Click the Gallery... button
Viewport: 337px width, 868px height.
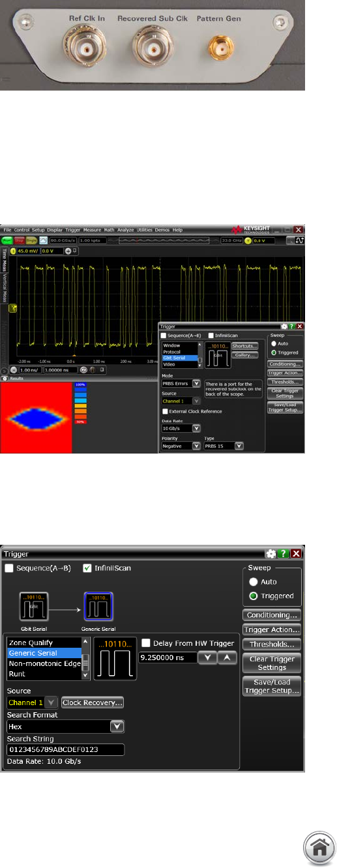[245, 355]
